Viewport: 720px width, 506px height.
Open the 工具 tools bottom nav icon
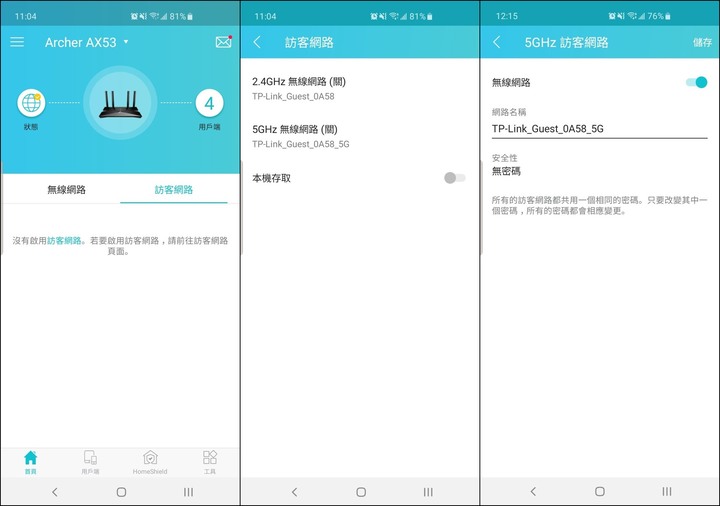tap(210, 462)
